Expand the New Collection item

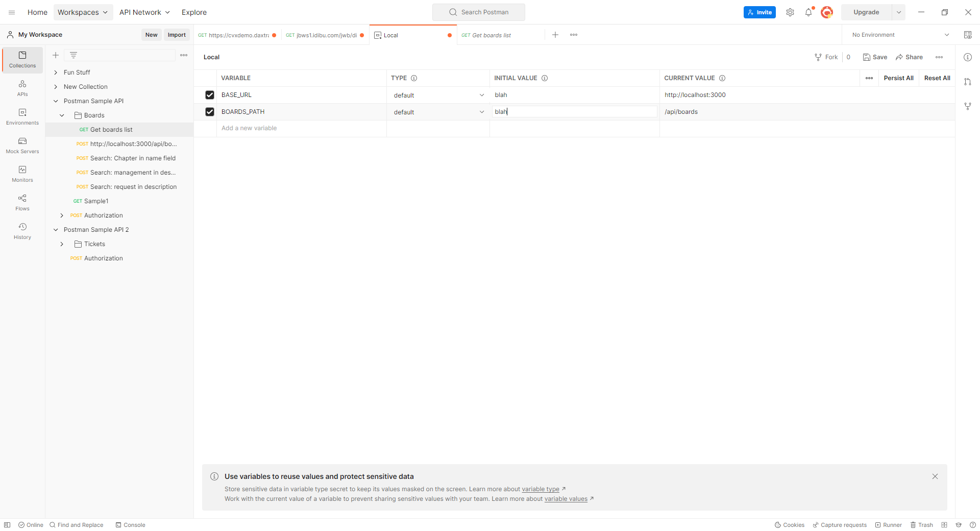pos(56,87)
